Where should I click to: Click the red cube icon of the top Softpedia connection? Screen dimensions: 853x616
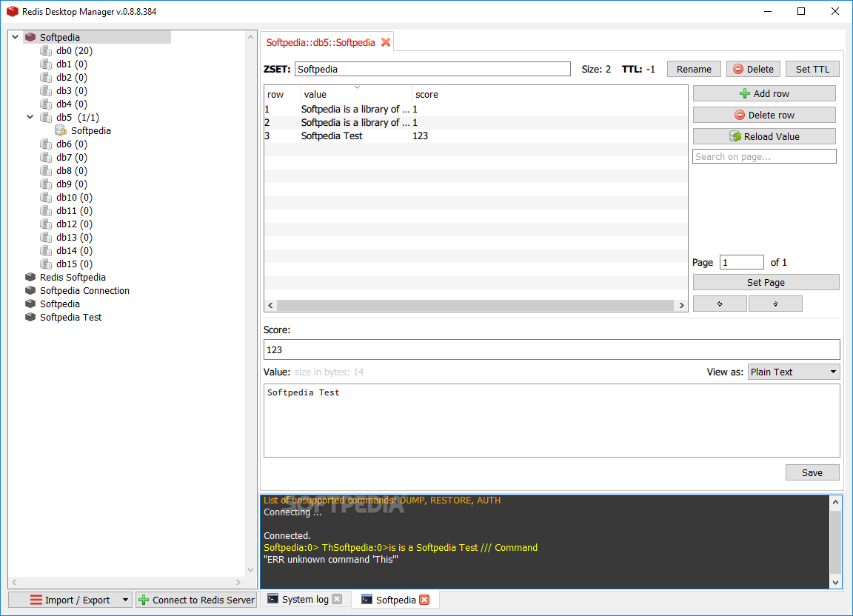(x=30, y=37)
